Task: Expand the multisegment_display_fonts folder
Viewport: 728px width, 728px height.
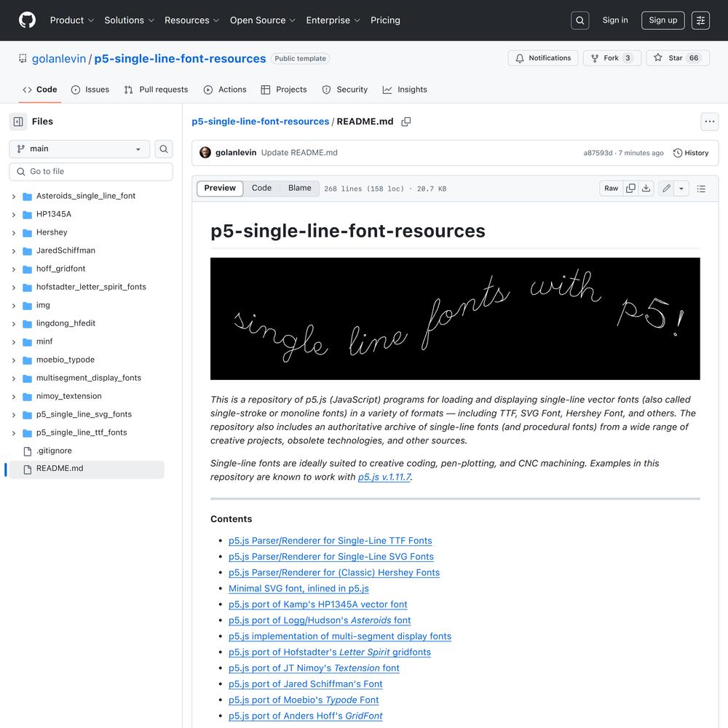Action: 14,379
